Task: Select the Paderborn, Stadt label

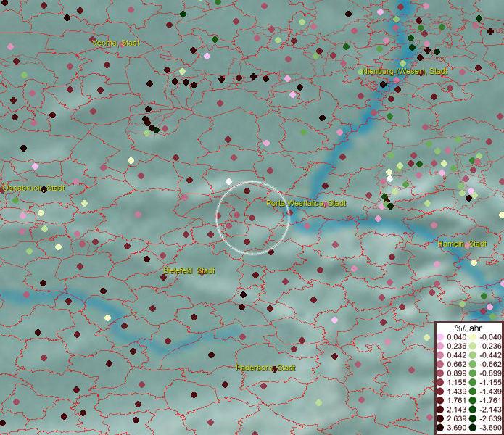Action: (265, 368)
